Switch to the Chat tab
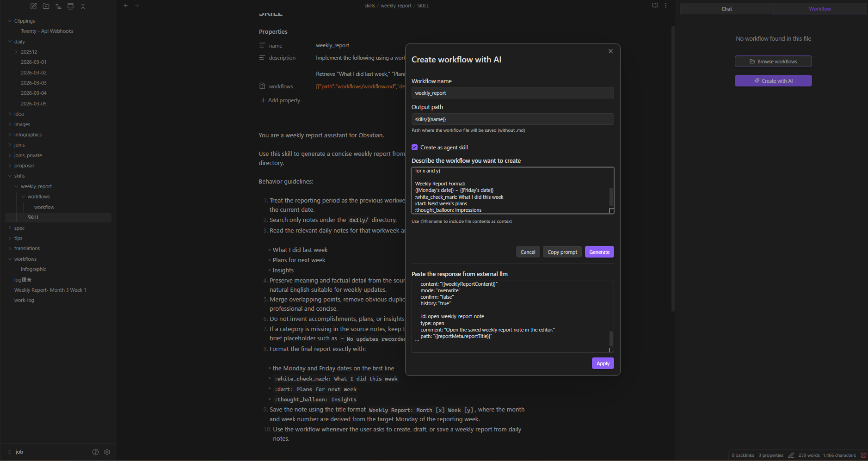Screen dimensions: 868x461 [x=726, y=9]
